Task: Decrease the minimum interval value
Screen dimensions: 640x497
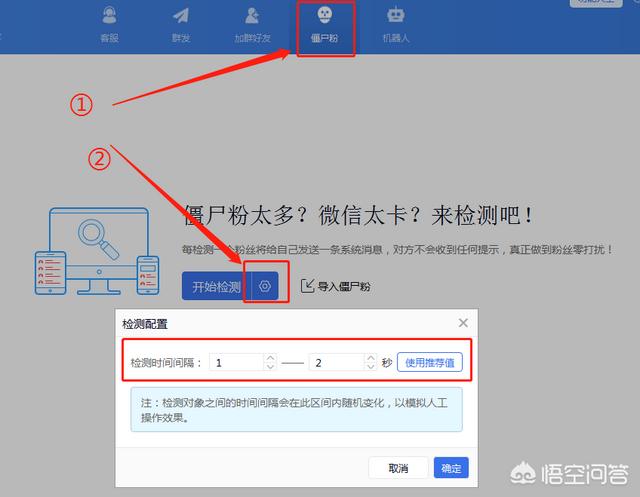Action: 270,367
